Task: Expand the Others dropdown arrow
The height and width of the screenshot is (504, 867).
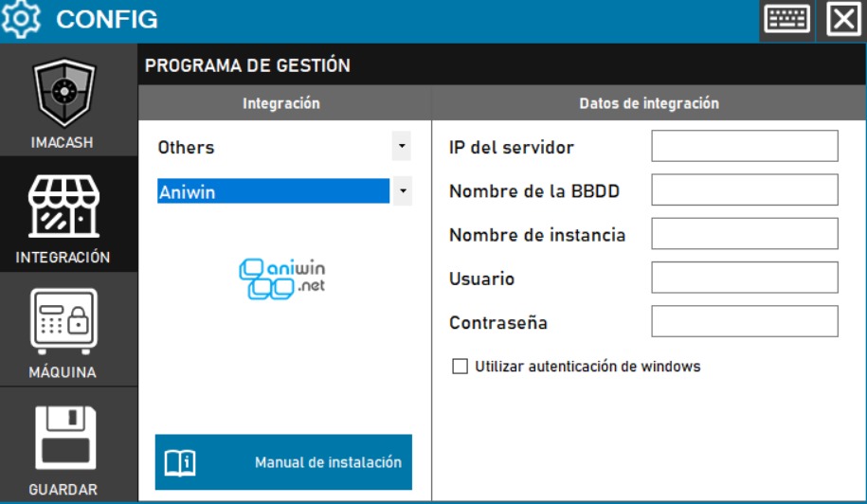Action: coord(402,146)
